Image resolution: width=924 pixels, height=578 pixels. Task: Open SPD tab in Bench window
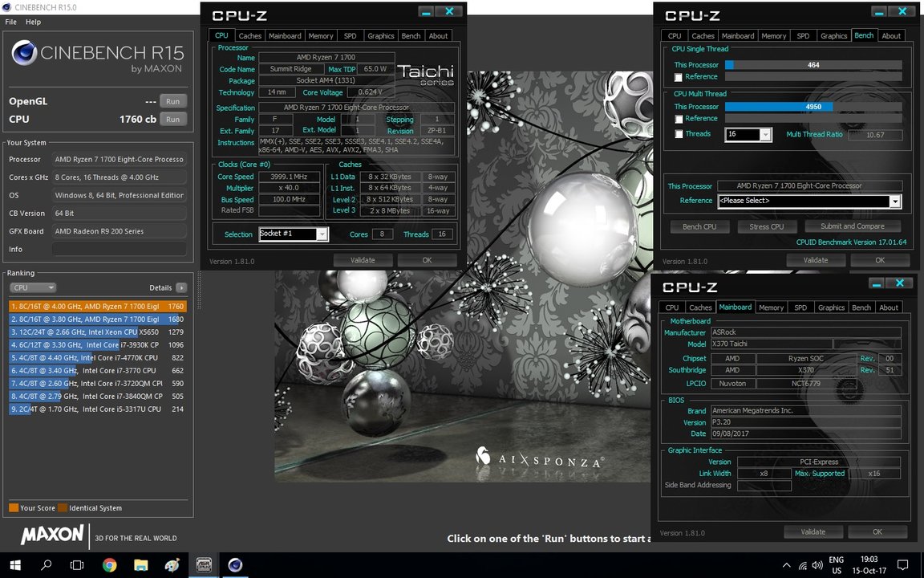point(803,36)
